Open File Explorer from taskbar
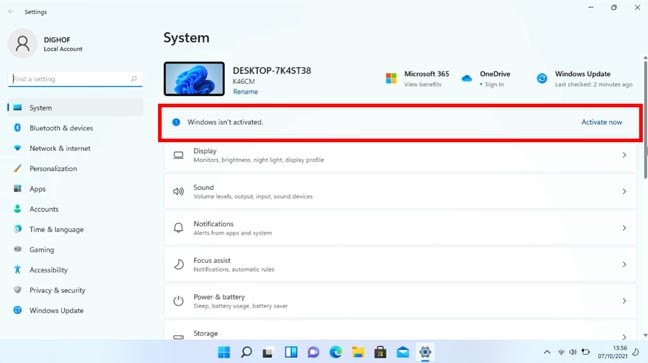The width and height of the screenshot is (648, 363). tap(358, 352)
